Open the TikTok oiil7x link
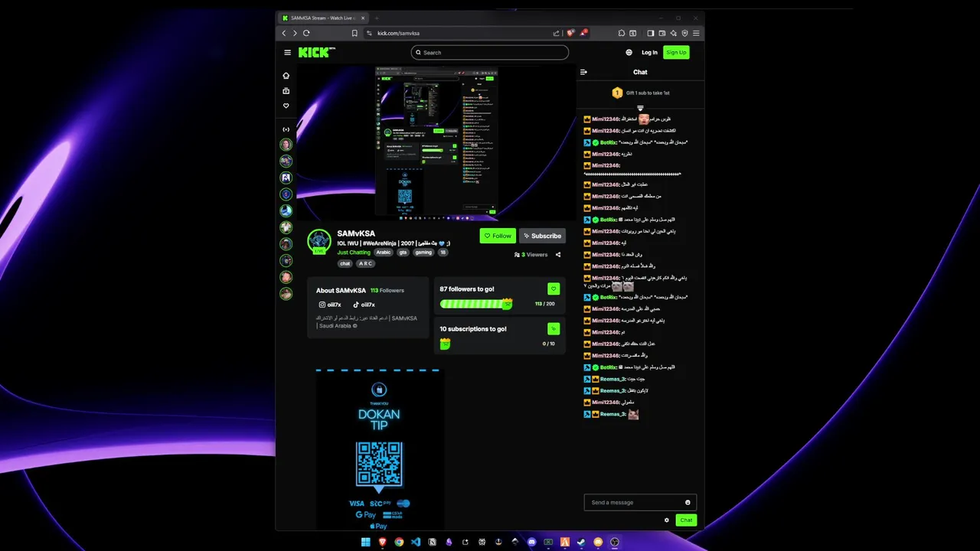Screen dimensions: 980x551 pyautogui.click(x=364, y=305)
